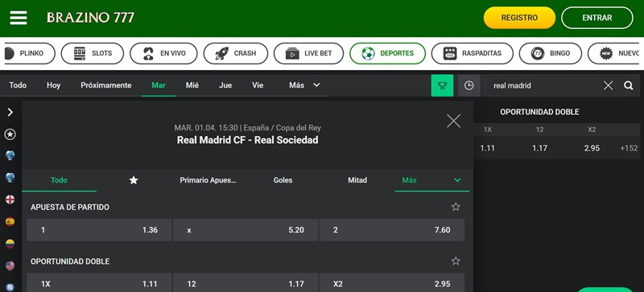
Task: Favorite the Oportunidad Doble market
Action: pos(456,261)
